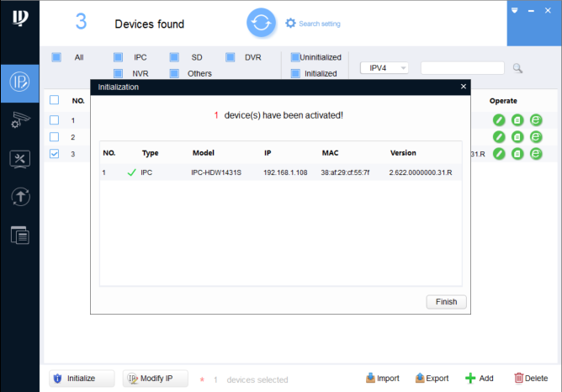Toggle the All device filter checkbox
The width and height of the screenshot is (562, 392).
click(x=56, y=57)
